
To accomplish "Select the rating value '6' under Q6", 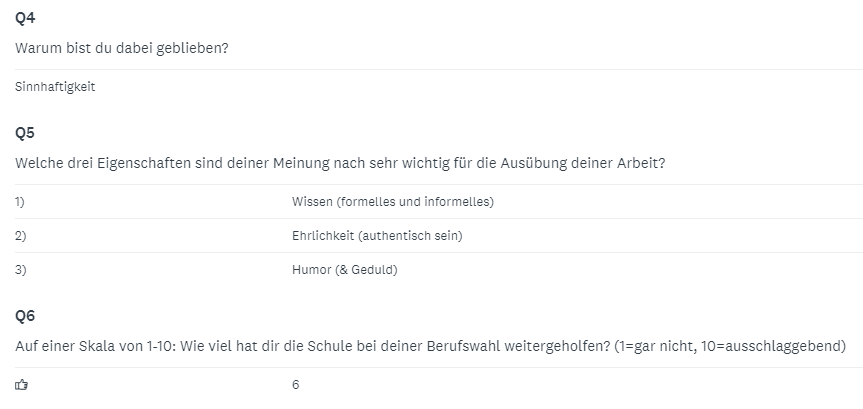I will coord(296,385).
